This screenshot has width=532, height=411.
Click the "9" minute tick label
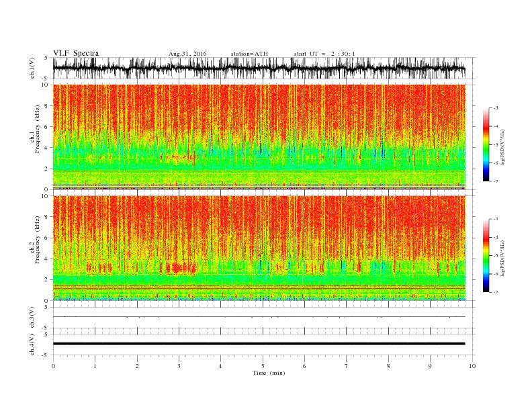pos(430,366)
